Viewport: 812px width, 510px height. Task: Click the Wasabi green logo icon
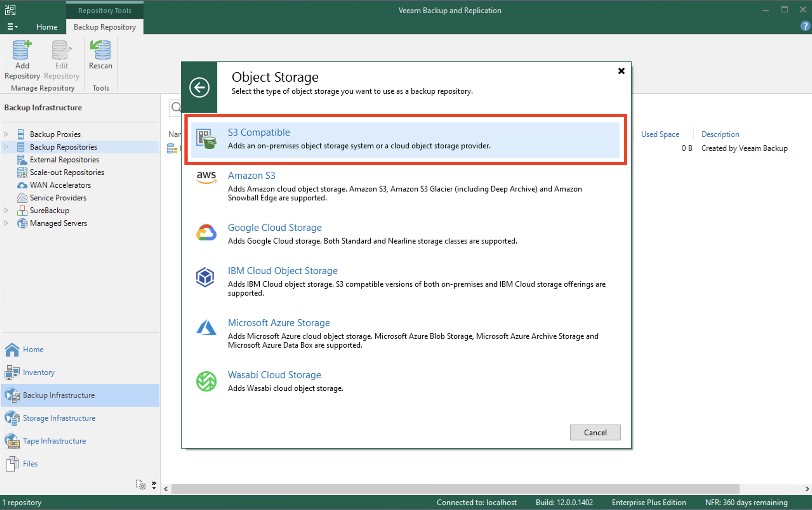pos(206,381)
